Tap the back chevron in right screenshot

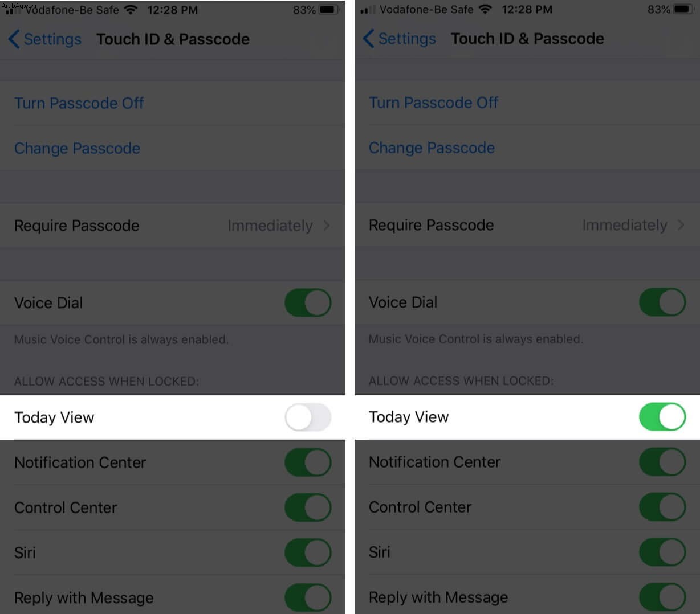click(369, 39)
